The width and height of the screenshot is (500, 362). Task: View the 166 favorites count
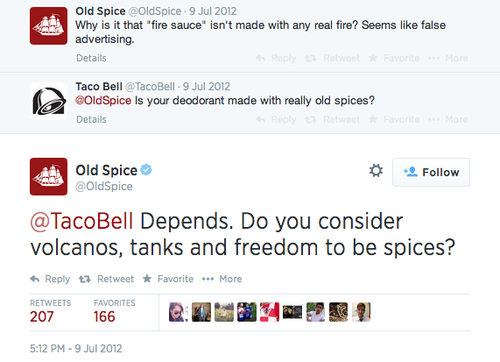pos(104,317)
